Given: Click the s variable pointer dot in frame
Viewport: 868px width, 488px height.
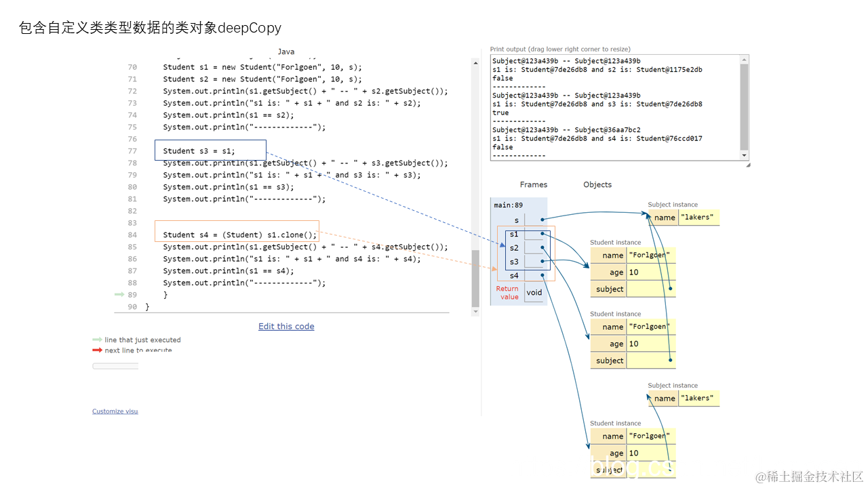Looking at the screenshot, I should coord(542,220).
